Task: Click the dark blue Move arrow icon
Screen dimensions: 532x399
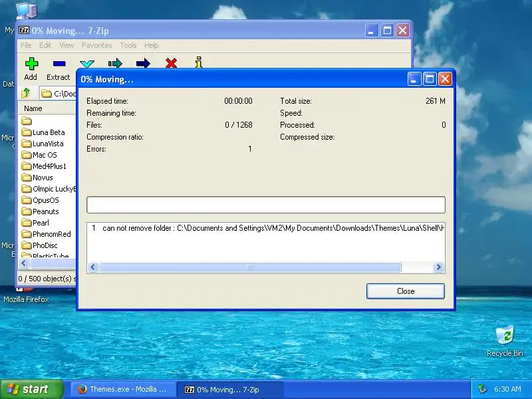Action: point(143,63)
